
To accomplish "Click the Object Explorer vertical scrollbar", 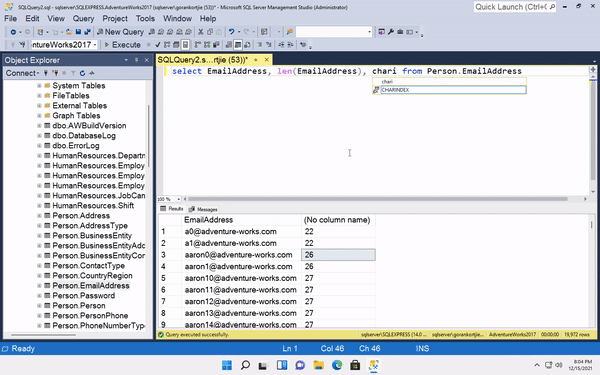I will pyautogui.click(x=148, y=136).
